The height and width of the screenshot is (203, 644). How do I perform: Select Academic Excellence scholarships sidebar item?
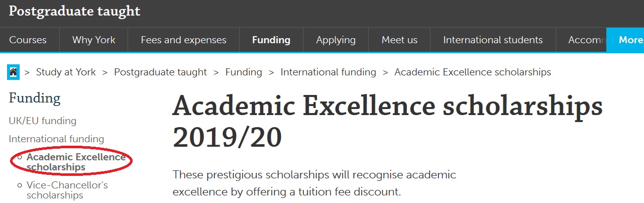point(76,162)
